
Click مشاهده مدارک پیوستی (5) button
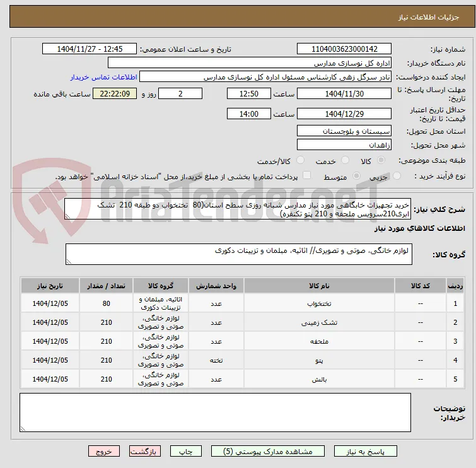(268, 452)
